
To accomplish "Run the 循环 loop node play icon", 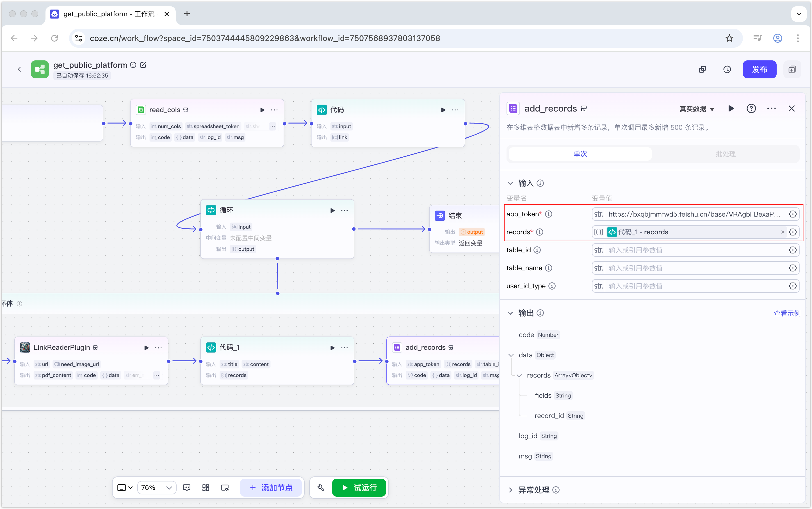I will click(x=332, y=210).
